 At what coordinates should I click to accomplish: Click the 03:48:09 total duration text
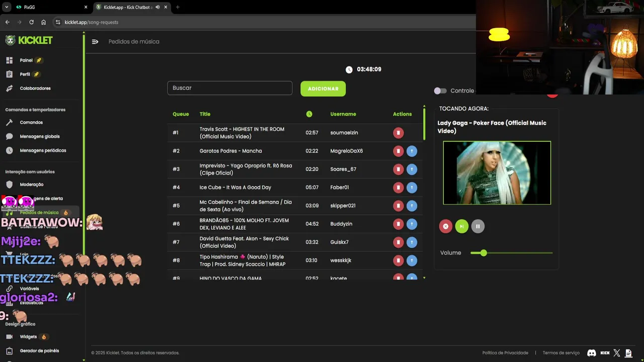point(369,69)
